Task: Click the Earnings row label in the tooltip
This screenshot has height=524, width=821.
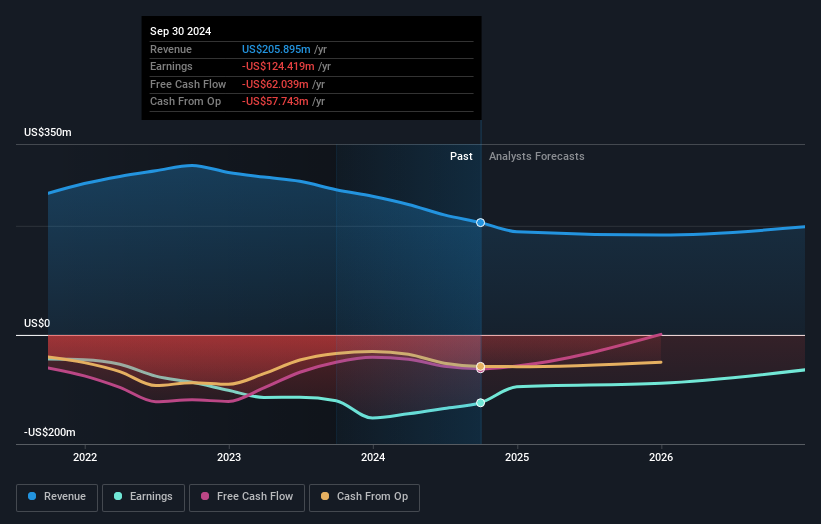Action: tap(171, 66)
